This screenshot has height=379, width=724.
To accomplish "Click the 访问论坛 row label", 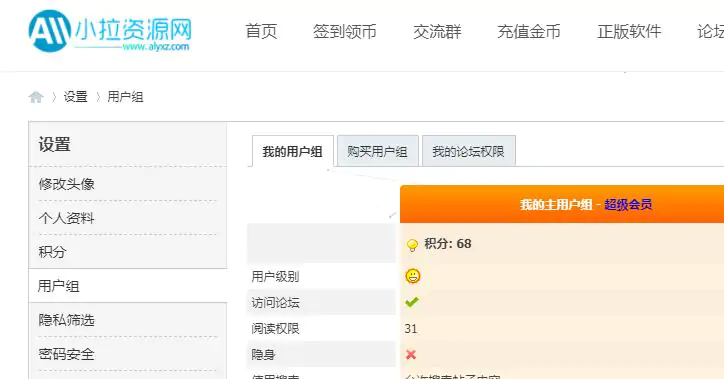I will point(275,302).
